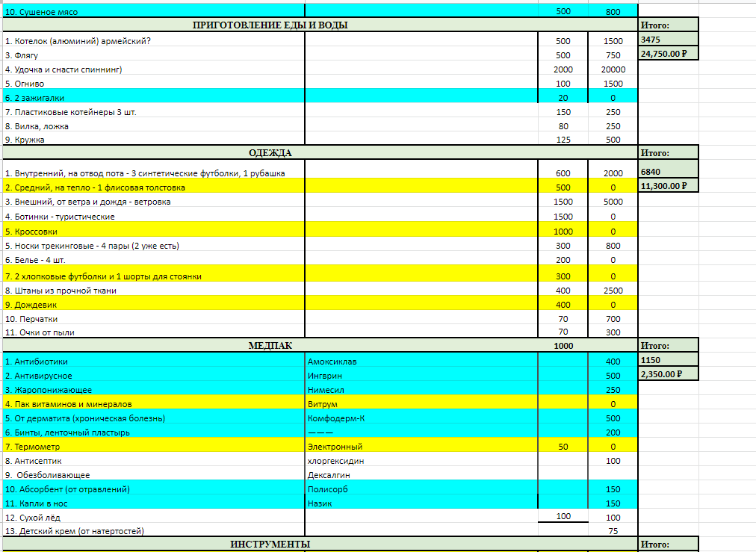Screen dimensions: 756x552
Task: Click the 'Итого:' label beside ОДЕЖДА
Action: 669,153
